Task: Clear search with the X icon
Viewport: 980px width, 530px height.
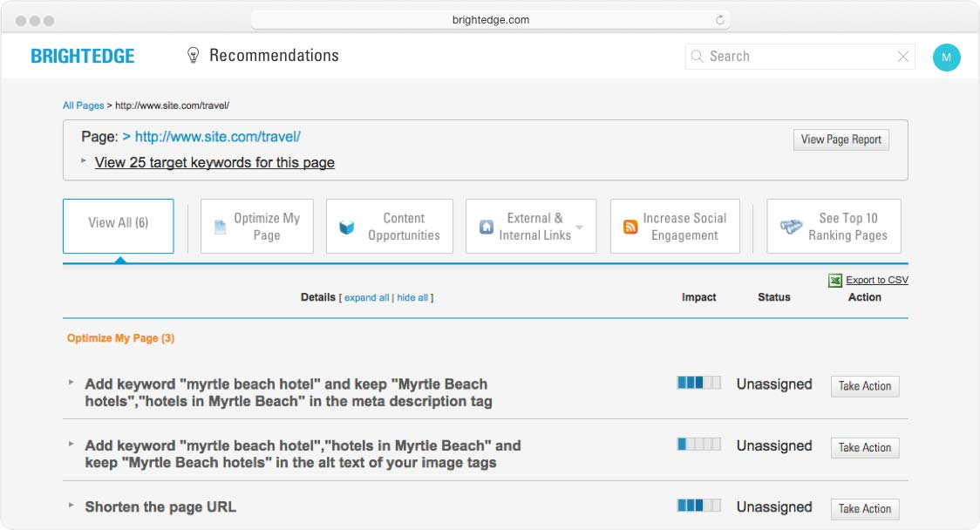Action: click(x=903, y=57)
